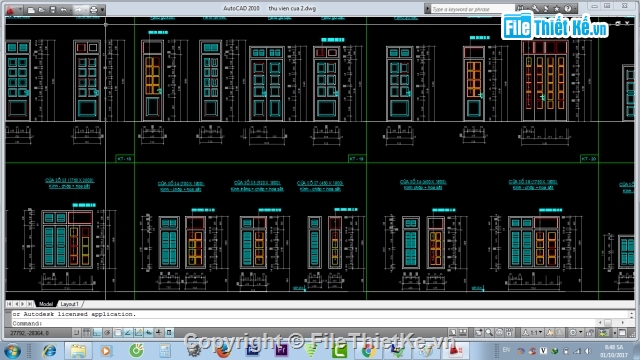This screenshot has width=640, height=360.
Task: Undo the last action with Undo arrow
Action: point(64,10)
